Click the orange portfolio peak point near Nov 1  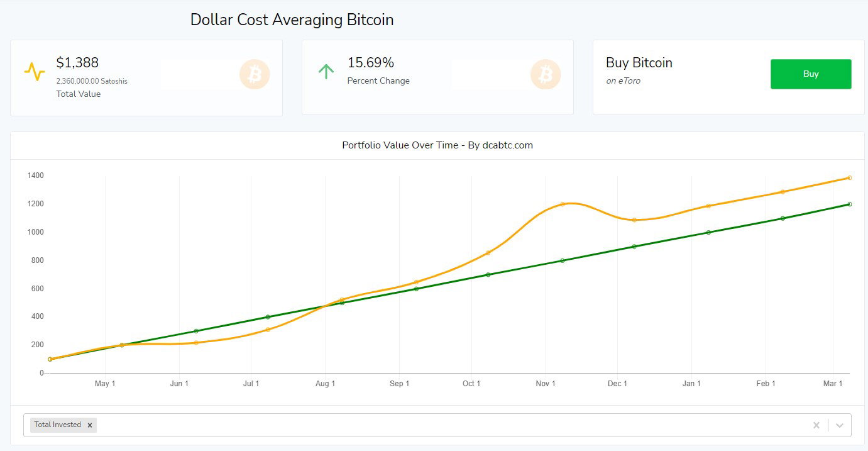(x=563, y=204)
